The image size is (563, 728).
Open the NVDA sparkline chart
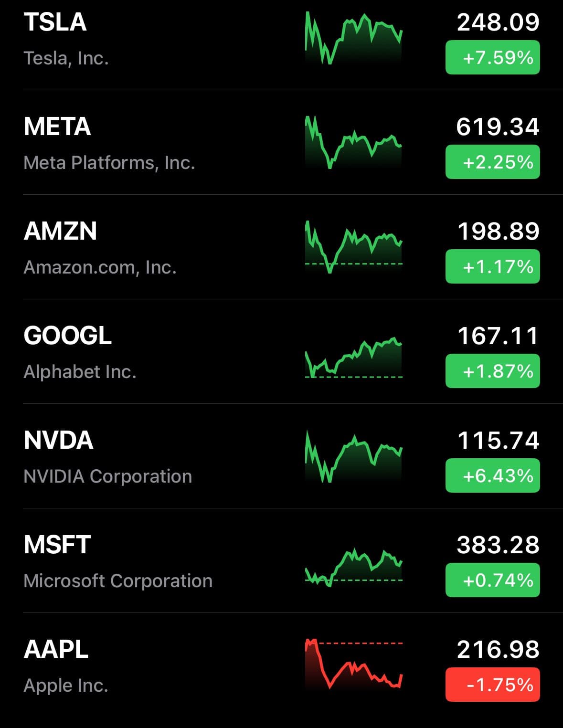pyautogui.click(x=354, y=456)
